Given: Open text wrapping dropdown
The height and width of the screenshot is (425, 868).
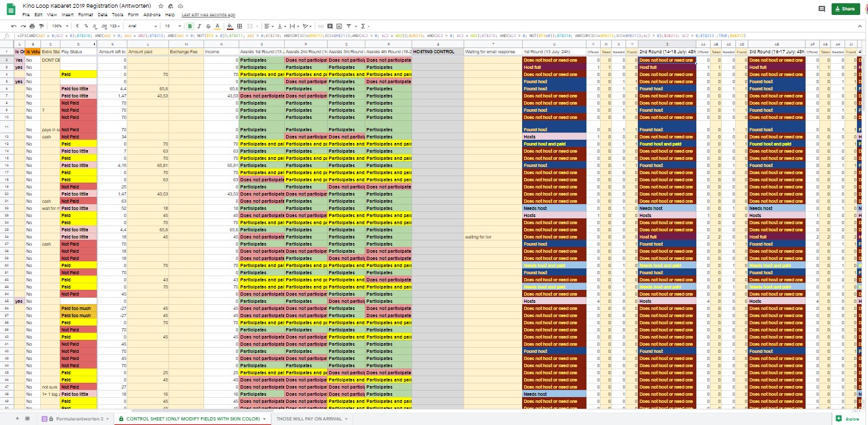Looking at the screenshot, I should pos(295,26).
